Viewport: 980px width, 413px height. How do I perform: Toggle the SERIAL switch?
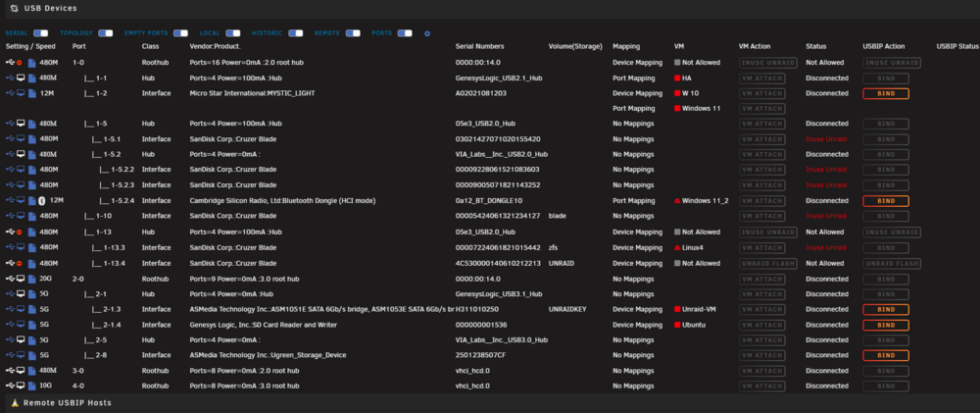[x=40, y=33]
